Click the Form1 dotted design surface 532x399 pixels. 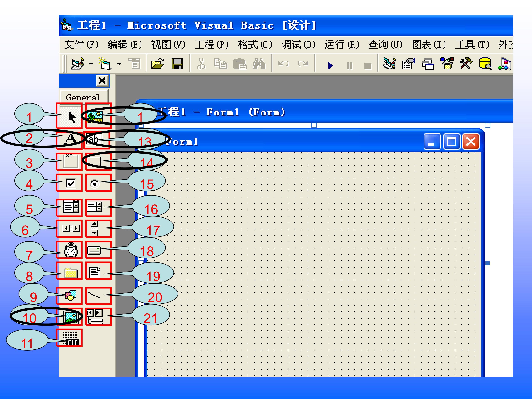pyautogui.click(x=313, y=265)
